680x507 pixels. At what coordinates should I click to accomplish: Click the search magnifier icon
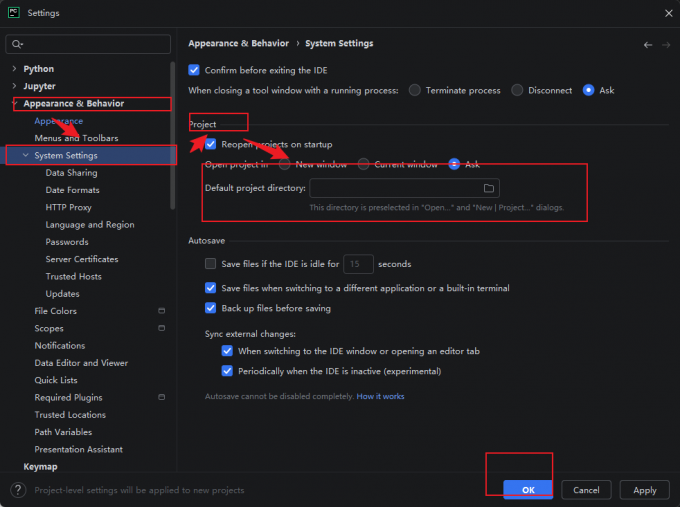pyautogui.click(x=17, y=44)
